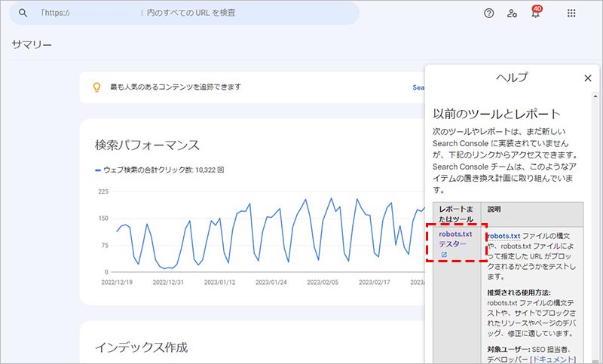The height and width of the screenshot is (364, 603).
Task: Open the robots.txt テスター link
Action: click(x=456, y=239)
